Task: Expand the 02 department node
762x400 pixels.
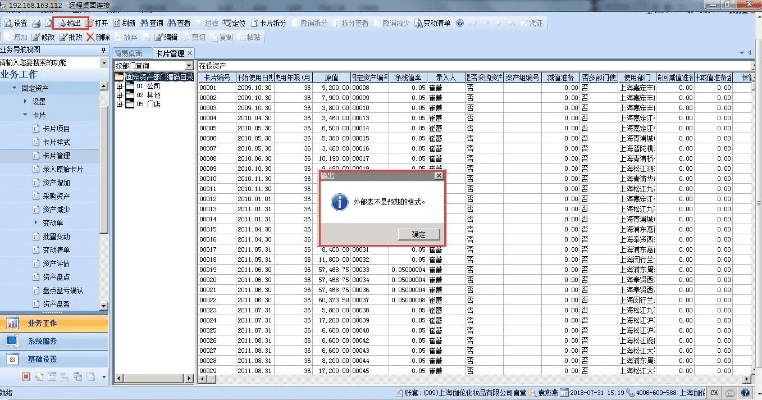Action: [119, 95]
